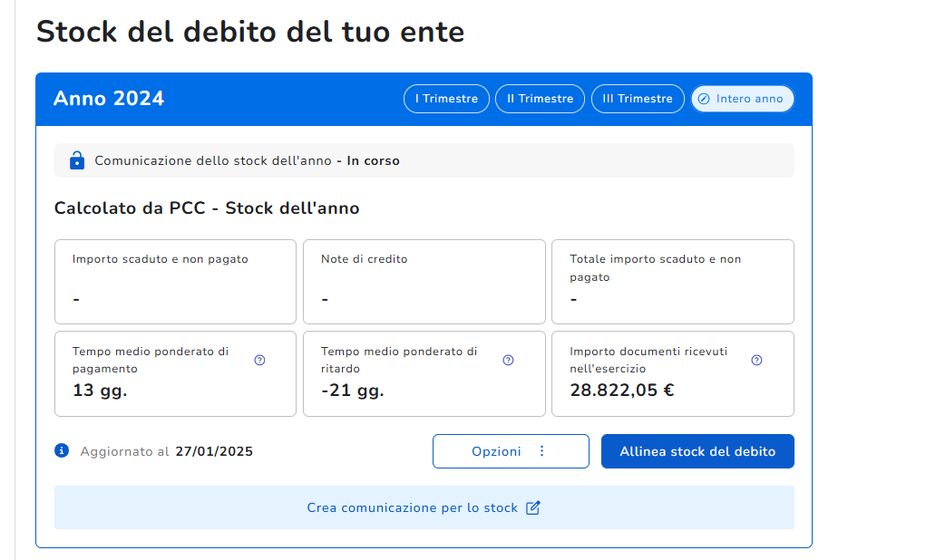Click the lock icon beside Comunicazione dello stock
The image size is (926, 560).
77,160
